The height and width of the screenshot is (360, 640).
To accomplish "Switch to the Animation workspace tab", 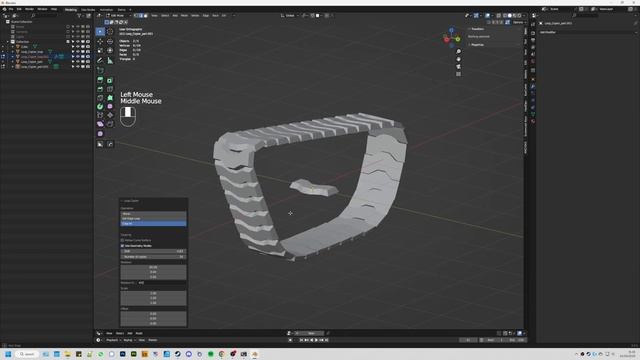I will tap(106, 9).
